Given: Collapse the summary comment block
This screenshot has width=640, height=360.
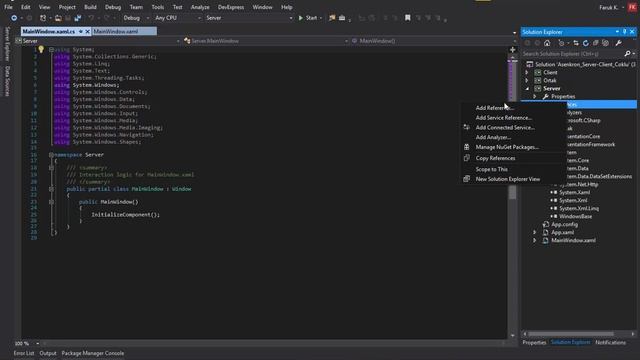Looking at the screenshot, I should 51,167.
